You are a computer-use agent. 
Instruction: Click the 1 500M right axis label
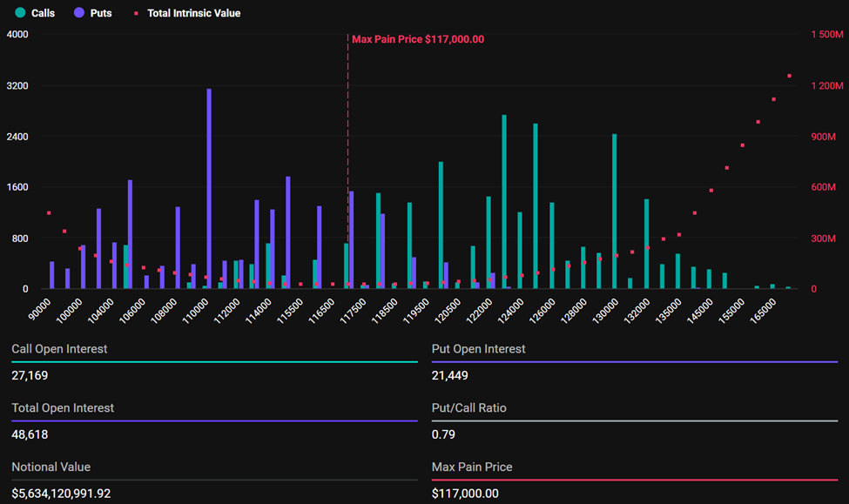825,34
